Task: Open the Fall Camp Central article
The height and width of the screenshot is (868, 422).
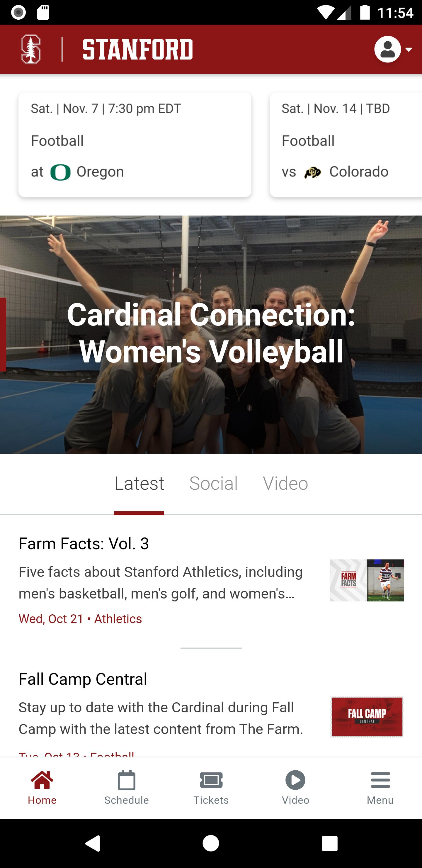Action: point(211,711)
